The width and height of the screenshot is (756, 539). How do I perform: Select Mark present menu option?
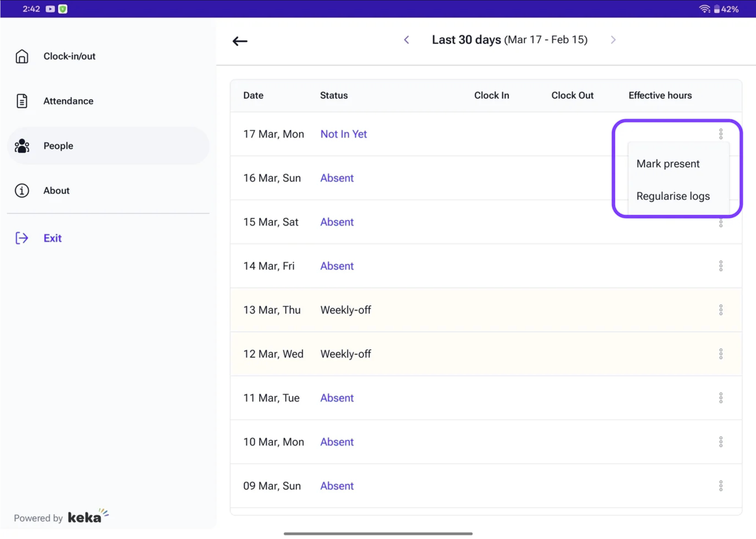pos(668,164)
